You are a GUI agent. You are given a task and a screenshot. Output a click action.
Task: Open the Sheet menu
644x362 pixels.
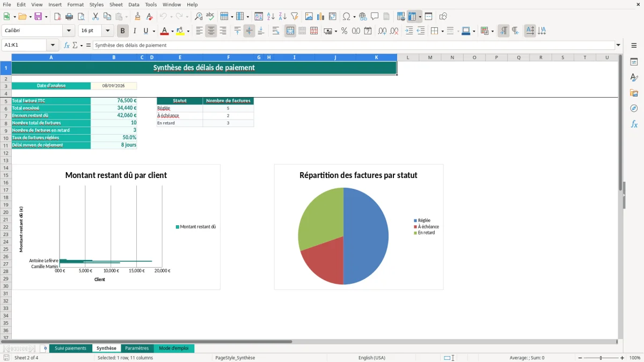[116, 4]
